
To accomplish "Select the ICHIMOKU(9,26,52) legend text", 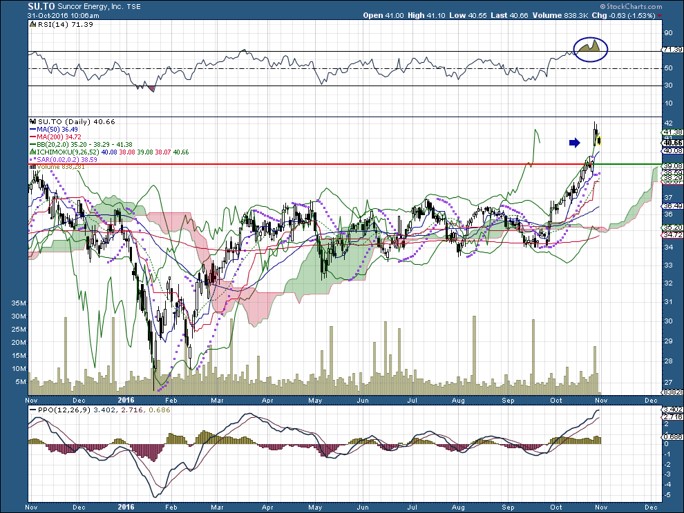I will pyautogui.click(x=67, y=152).
